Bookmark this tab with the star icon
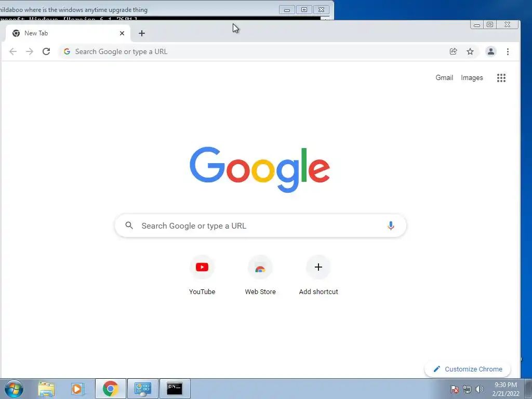 (x=470, y=51)
